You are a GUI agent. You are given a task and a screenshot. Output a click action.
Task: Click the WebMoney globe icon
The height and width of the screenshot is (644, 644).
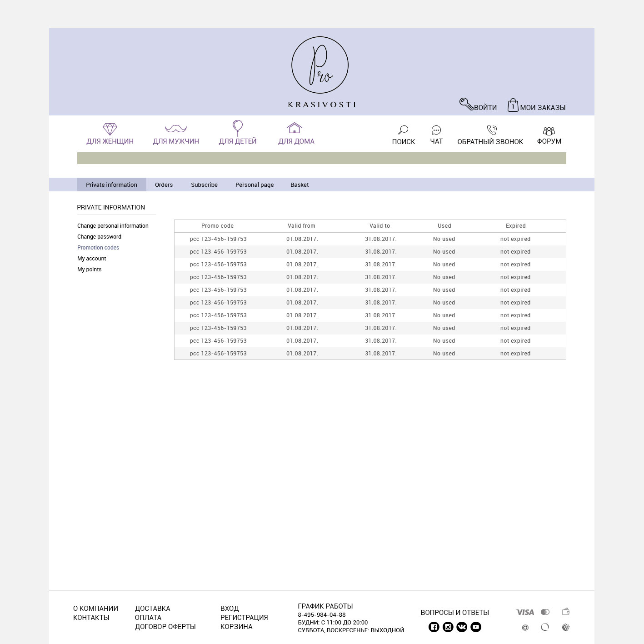coord(566,627)
